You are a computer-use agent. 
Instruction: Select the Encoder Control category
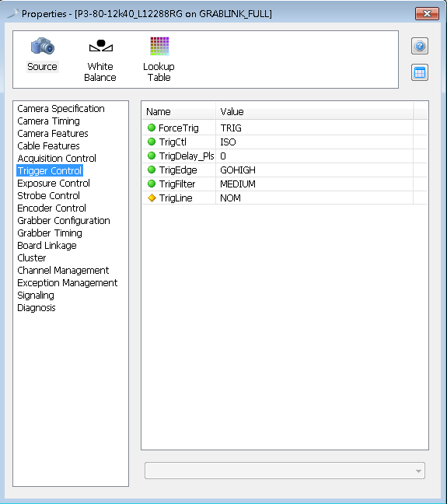[52, 208]
